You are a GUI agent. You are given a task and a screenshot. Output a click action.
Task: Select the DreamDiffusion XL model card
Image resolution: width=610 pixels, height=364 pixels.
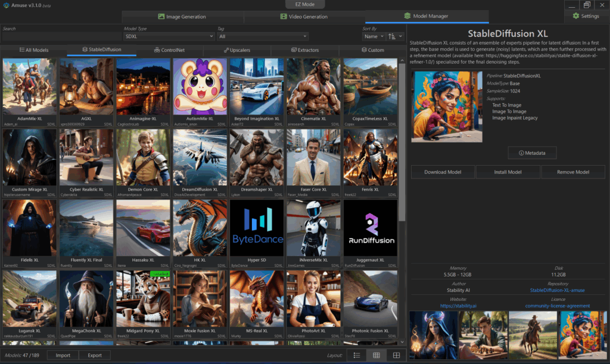click(x=200, y=163)
